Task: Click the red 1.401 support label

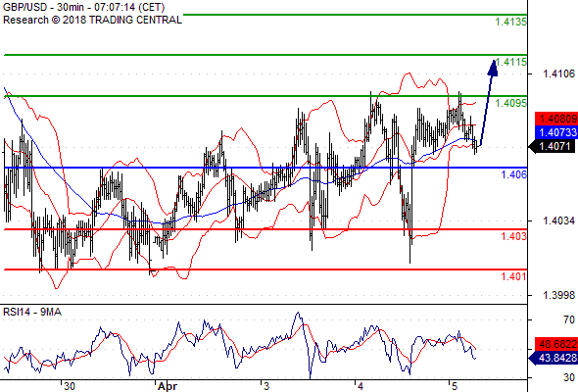Action: click(x=514, y=276)
